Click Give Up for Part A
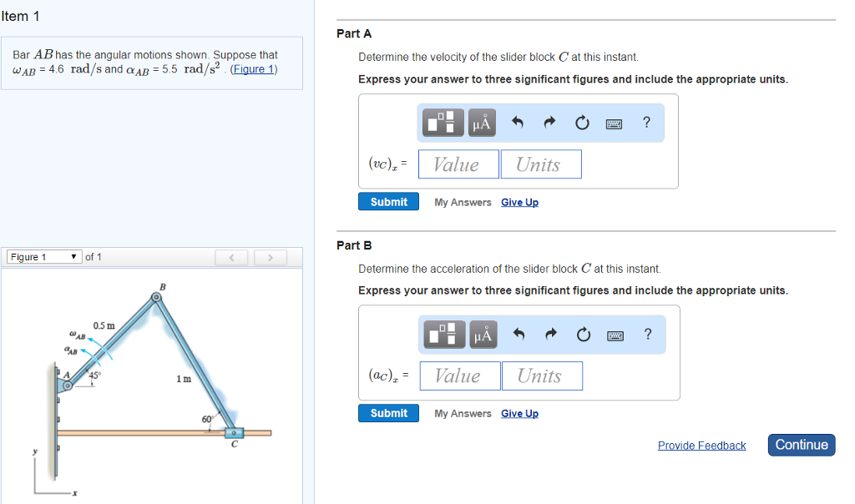Screen dimensions: 855x504 coord(519,202)
